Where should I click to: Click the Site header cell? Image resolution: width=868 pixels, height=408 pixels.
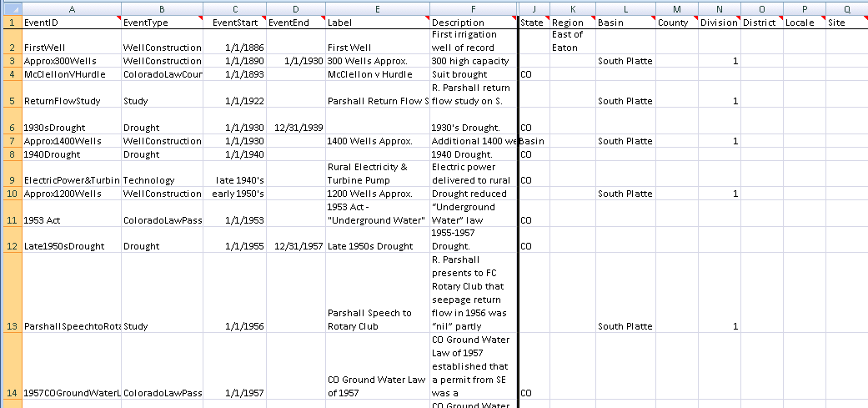tap(847, 23)
